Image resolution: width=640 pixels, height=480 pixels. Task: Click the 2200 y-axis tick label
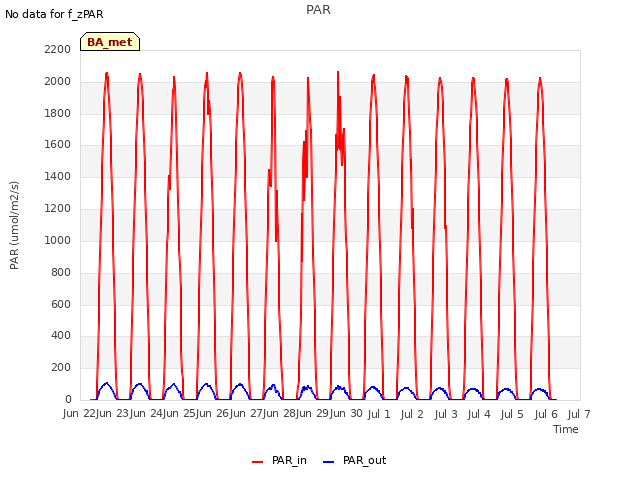click(58, 49)
